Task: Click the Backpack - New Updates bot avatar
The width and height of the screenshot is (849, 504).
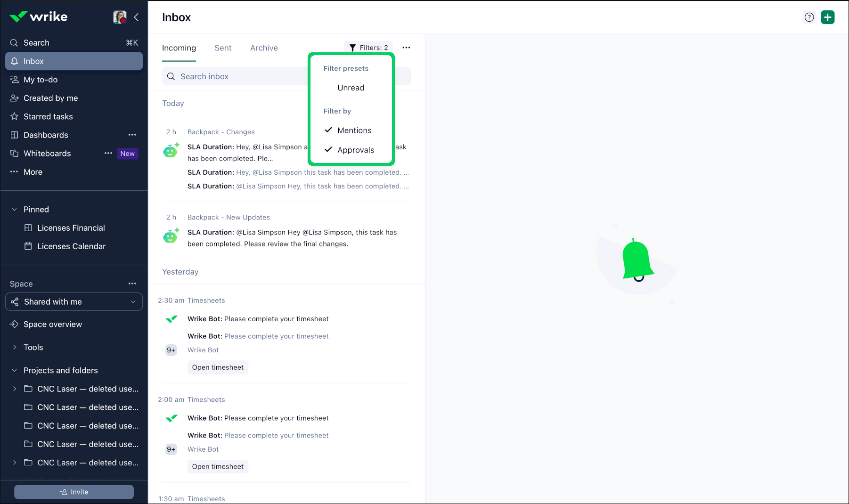Action: (171, 236)
